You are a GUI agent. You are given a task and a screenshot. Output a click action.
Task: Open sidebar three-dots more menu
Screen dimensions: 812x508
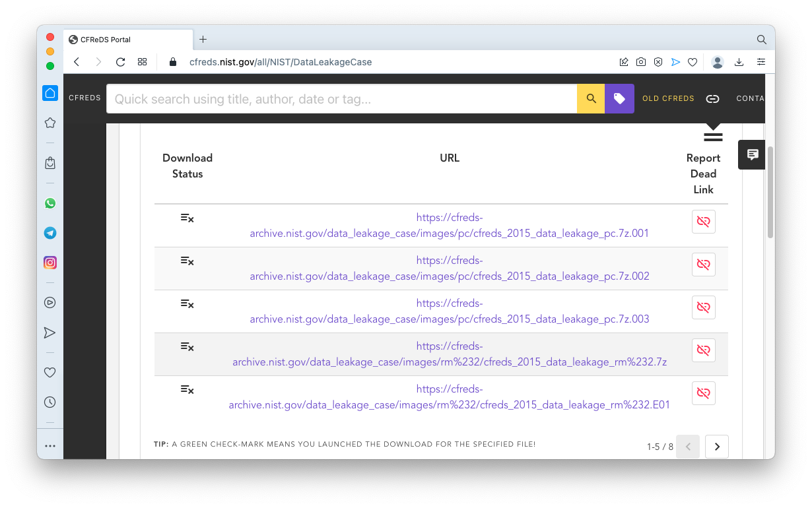click(50, 446)
